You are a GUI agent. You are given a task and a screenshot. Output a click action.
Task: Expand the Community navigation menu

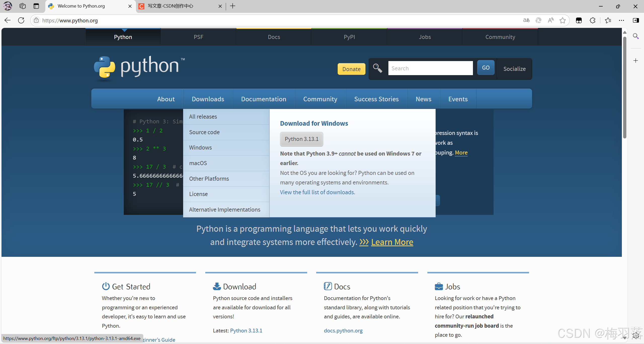[320, 99]
